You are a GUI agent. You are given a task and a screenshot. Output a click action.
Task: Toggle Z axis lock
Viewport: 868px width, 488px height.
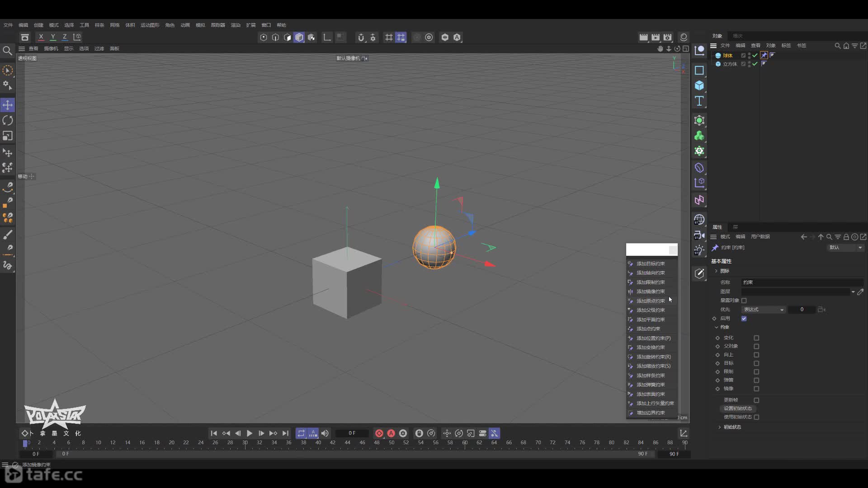point(65,37)
